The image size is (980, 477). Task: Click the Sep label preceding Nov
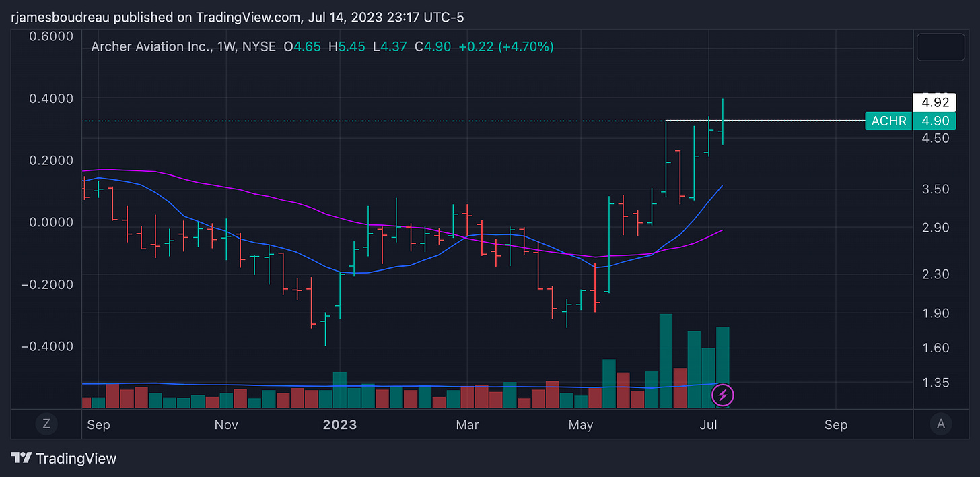pos(98,425)
